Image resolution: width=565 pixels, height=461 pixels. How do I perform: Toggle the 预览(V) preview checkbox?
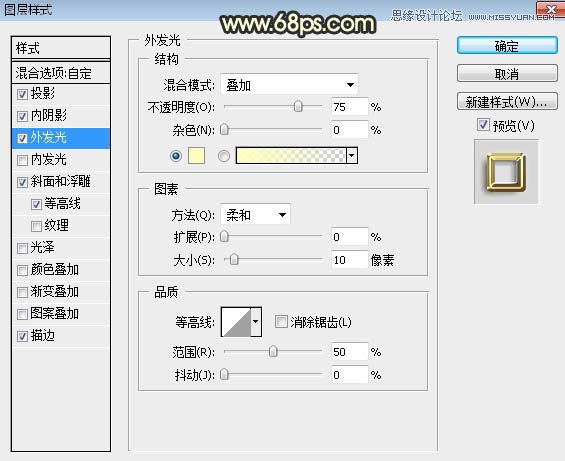point(483,125)
